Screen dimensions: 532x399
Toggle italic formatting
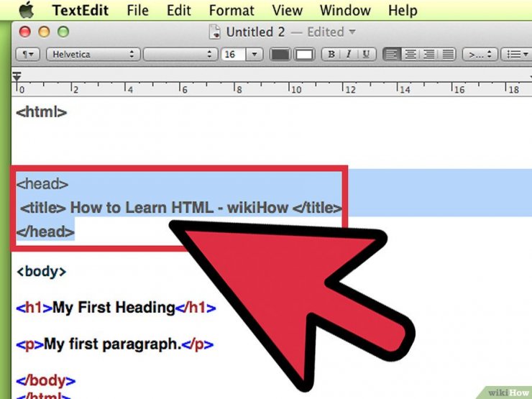[x=349, y=55]
